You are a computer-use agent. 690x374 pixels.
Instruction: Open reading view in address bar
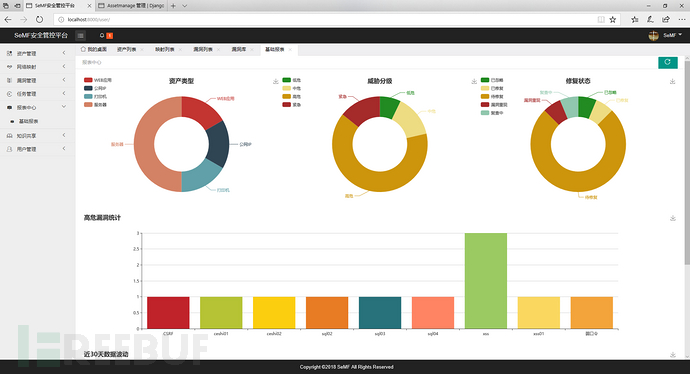pyautogui.click(x=601, y=19)
